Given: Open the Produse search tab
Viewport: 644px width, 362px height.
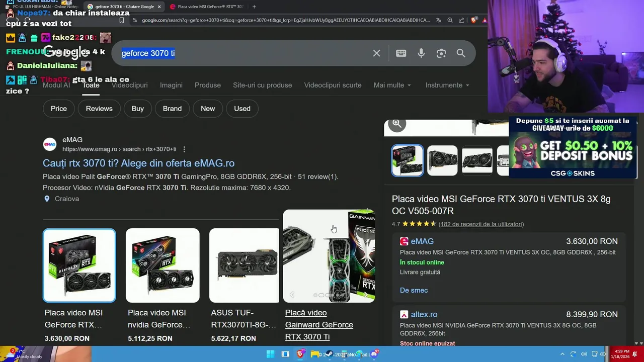Looking at the screenshot, I should point(208,85).
